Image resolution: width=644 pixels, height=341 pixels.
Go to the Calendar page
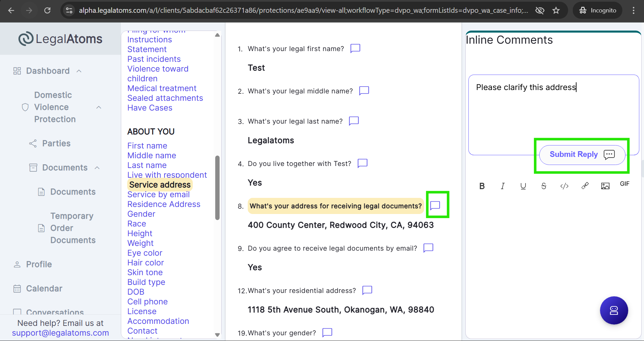(44, 289)
